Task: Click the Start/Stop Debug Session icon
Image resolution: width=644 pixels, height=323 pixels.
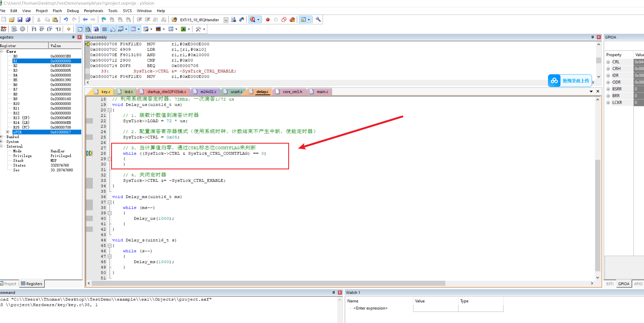Action: click(x=253, y=20)
